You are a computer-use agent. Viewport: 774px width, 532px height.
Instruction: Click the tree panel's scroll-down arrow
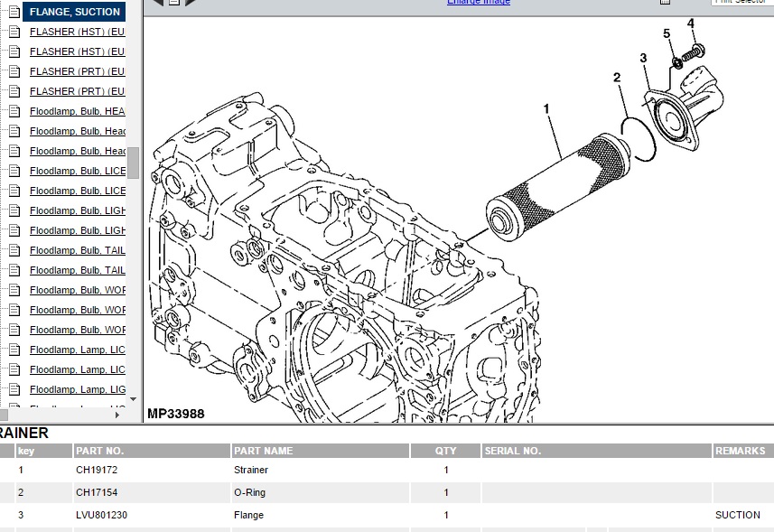[x=134, y=398]
